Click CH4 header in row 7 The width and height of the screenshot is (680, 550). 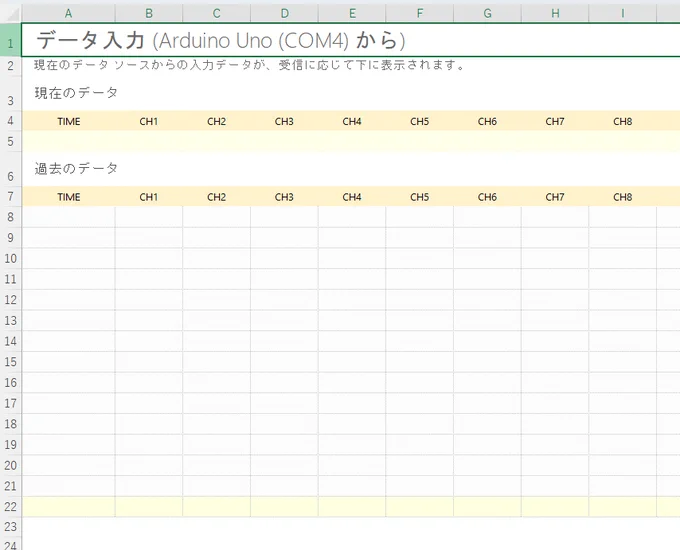click(352, 197)
